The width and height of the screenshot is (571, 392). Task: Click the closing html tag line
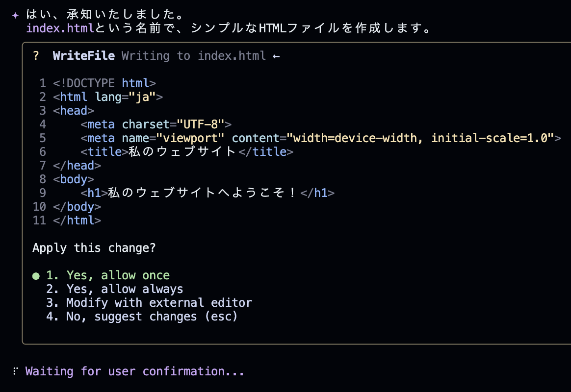click(77, 220)
